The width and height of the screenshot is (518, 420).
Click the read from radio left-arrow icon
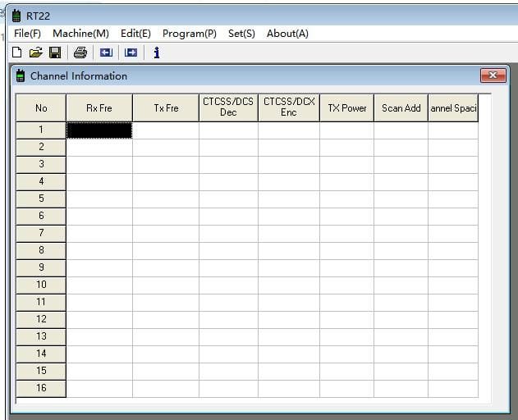tap(105, 52)
